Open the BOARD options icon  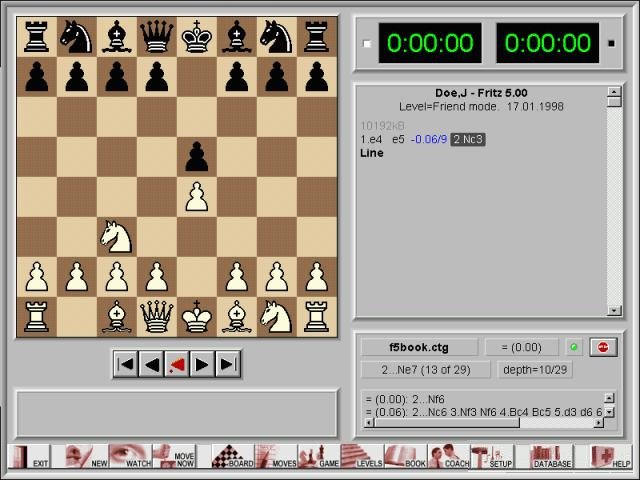[x=233, y=457]
